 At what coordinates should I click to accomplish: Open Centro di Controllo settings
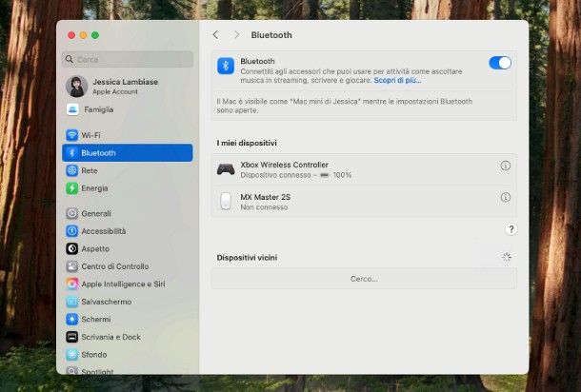point(114,266)
